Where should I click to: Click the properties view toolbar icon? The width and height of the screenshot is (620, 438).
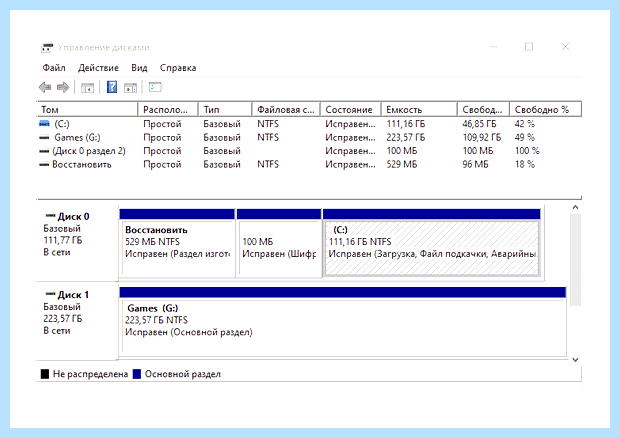155,87
